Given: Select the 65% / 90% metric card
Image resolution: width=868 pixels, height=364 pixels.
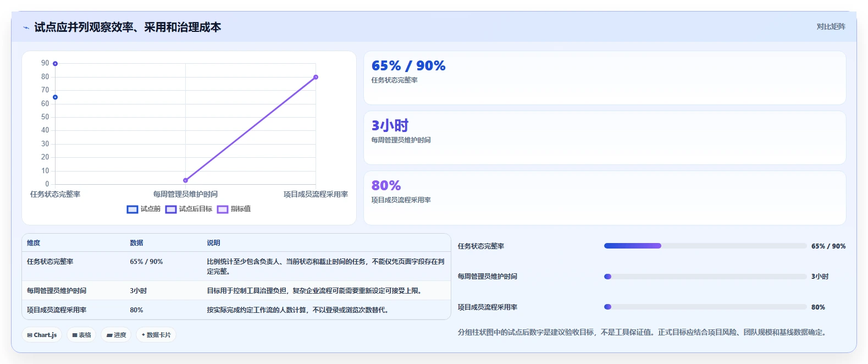Looking at the screenshot, I should (605, 78).
